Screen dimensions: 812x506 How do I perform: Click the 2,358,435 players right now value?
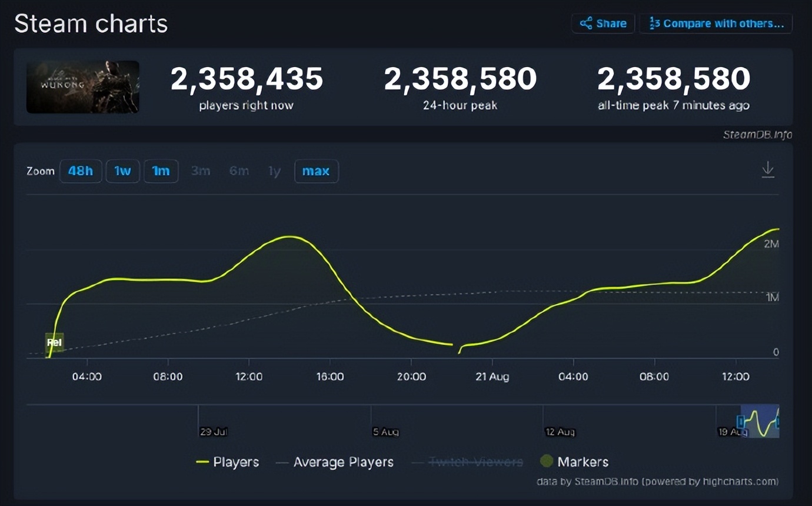[x=247, y=79]
